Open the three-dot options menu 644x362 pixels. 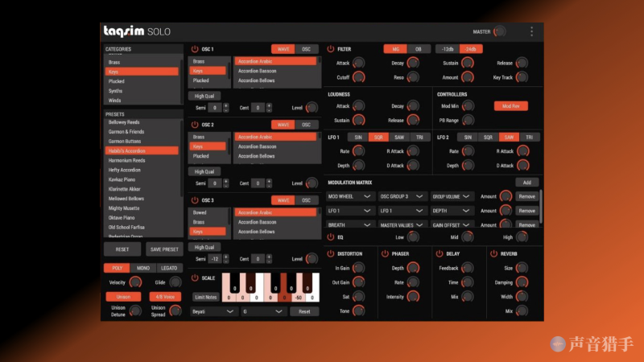pos(531,32)
